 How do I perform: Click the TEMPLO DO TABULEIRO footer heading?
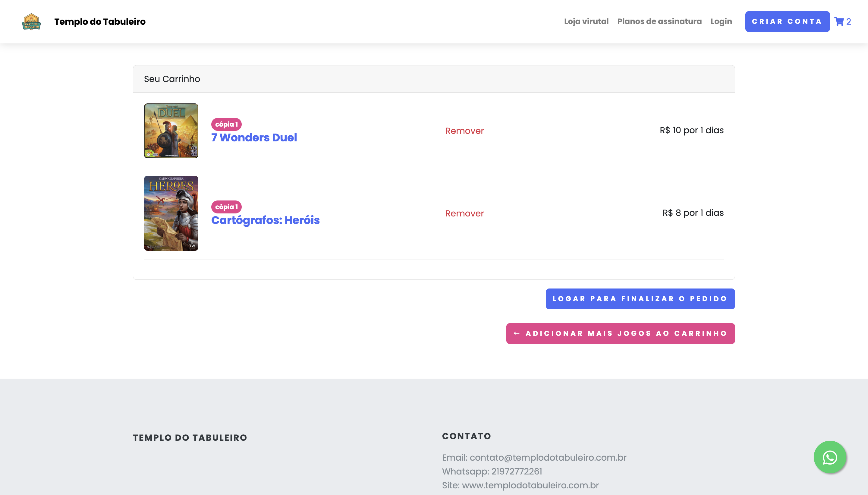pos(190,437)
